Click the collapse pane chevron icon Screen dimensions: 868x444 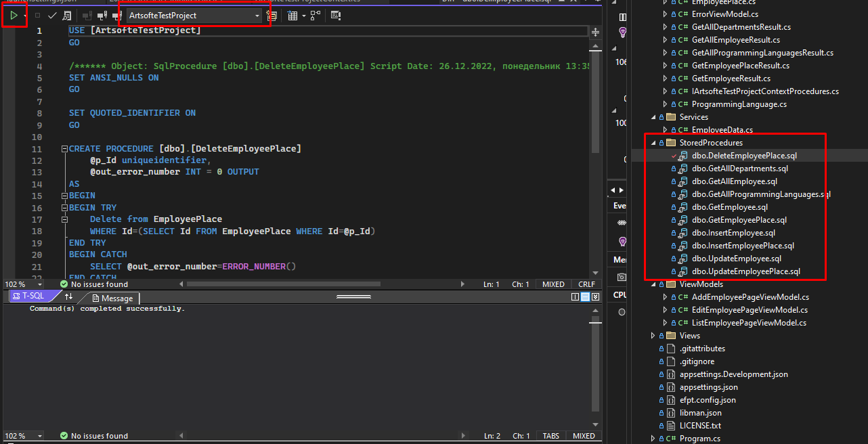tap(595, 296)
